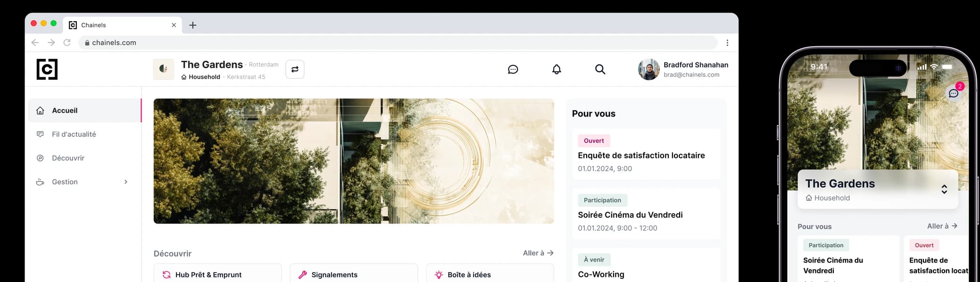
Task: Click the search magnifier icon
Action: 600,69
